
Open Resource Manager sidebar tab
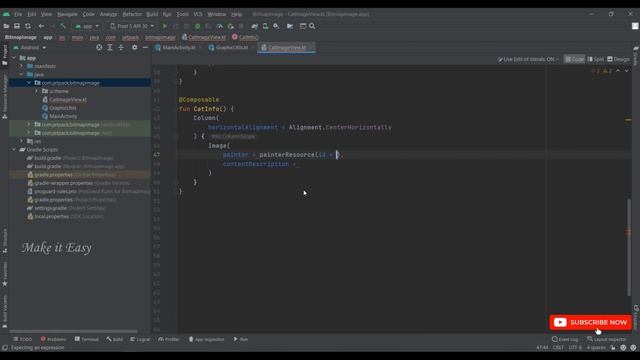pos(4,96)
